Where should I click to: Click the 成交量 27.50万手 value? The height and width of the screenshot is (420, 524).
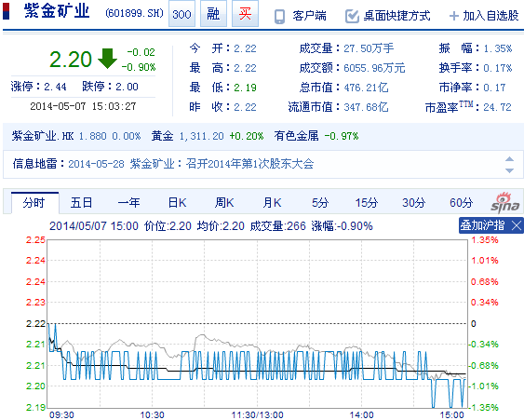click(369, 48)
